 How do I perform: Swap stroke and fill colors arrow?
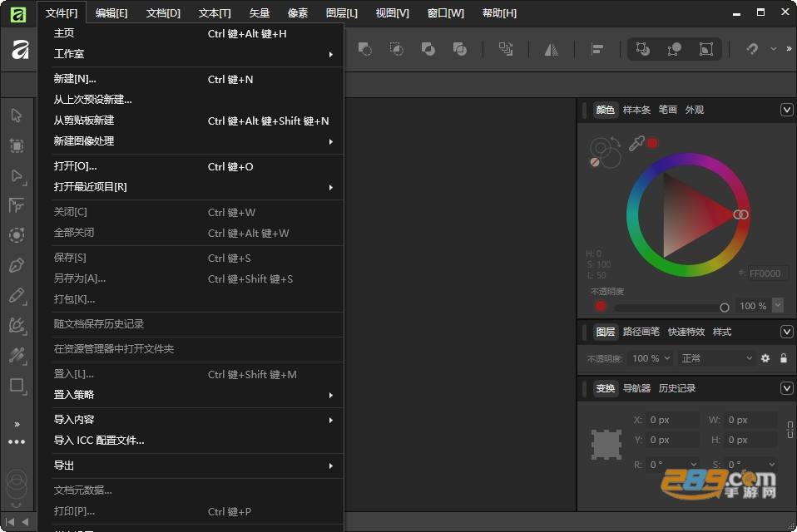616,142
